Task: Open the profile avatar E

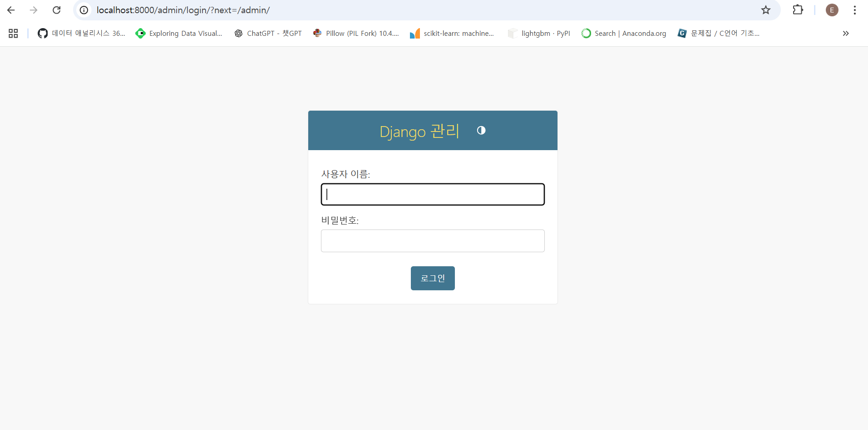Action: click(832, 10)
